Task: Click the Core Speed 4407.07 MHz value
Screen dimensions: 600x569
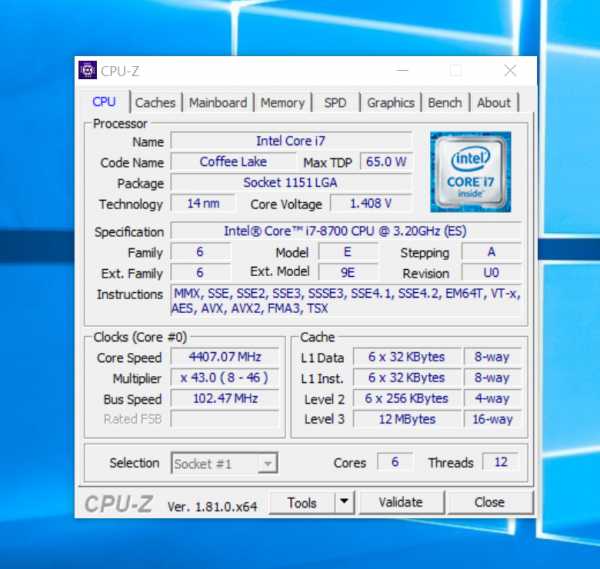Action: (225, 357)
